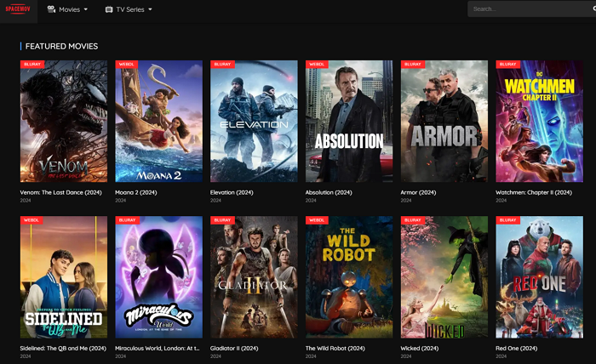The width and height of the screenshot is (596, 364).
Task: Open the Venom: The Last Dance poster
Action: tap(64, 122)
